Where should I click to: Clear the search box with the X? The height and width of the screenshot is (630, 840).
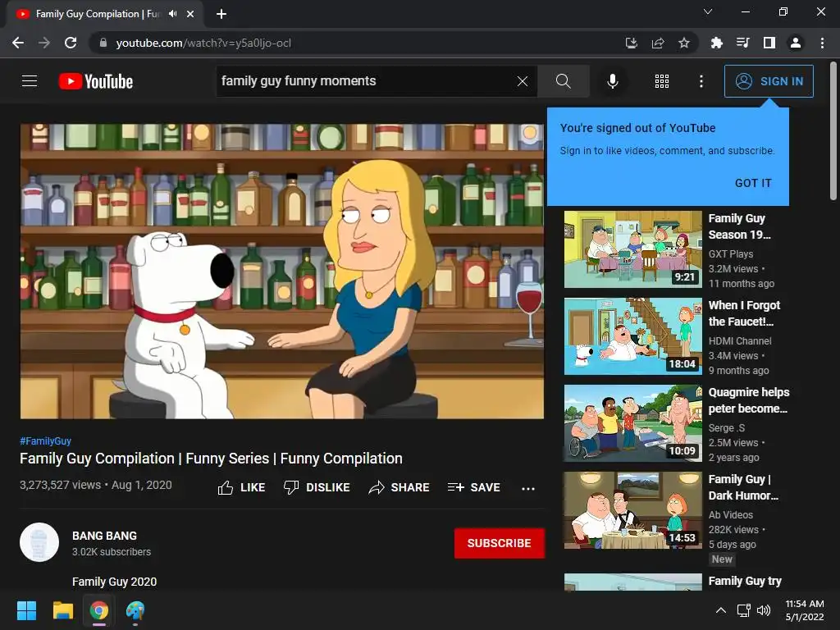(x=523, y=81)
